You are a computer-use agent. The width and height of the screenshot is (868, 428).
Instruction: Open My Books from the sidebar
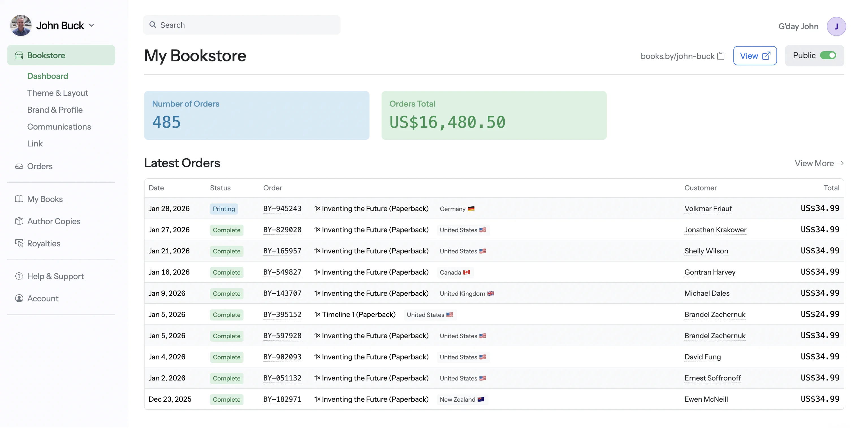(x=45, y=199)
